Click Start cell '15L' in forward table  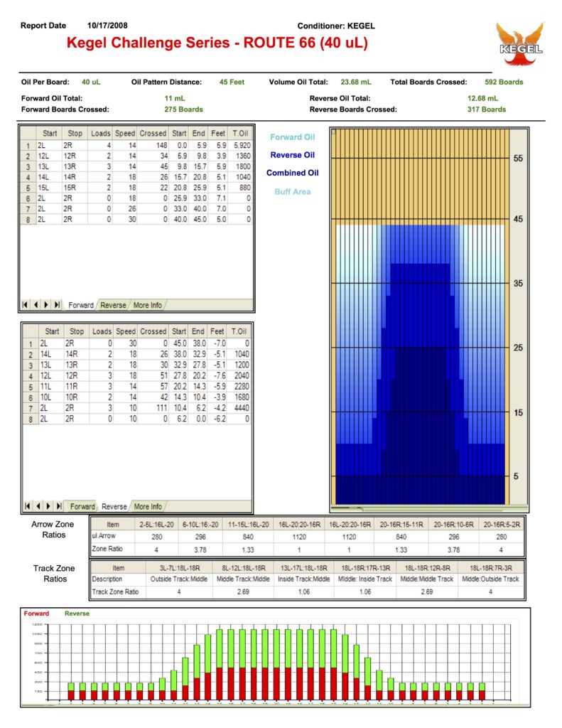(x=49, y=188)
